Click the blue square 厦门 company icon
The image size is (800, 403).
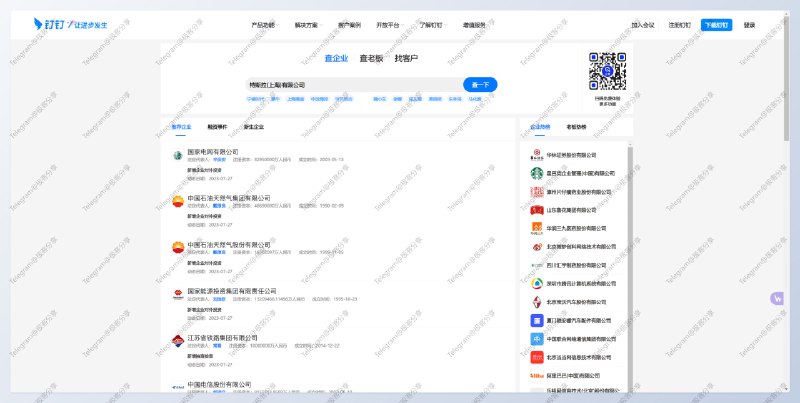(537, 320)
